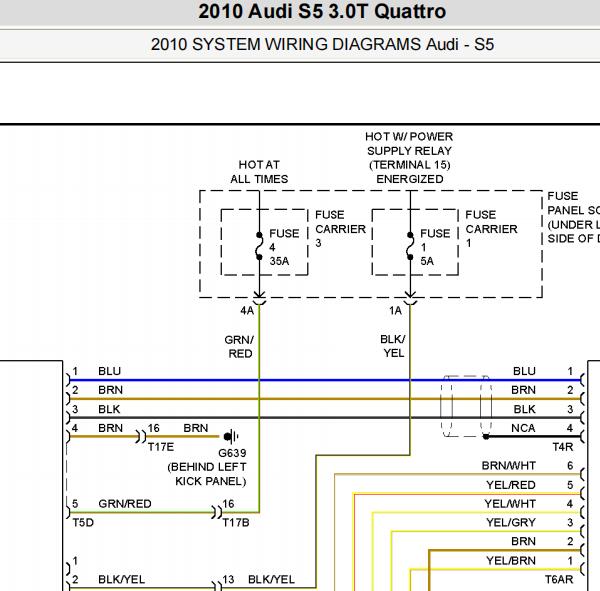Click the T17B connector symbol on GRN/RED wire

point(217,512)
